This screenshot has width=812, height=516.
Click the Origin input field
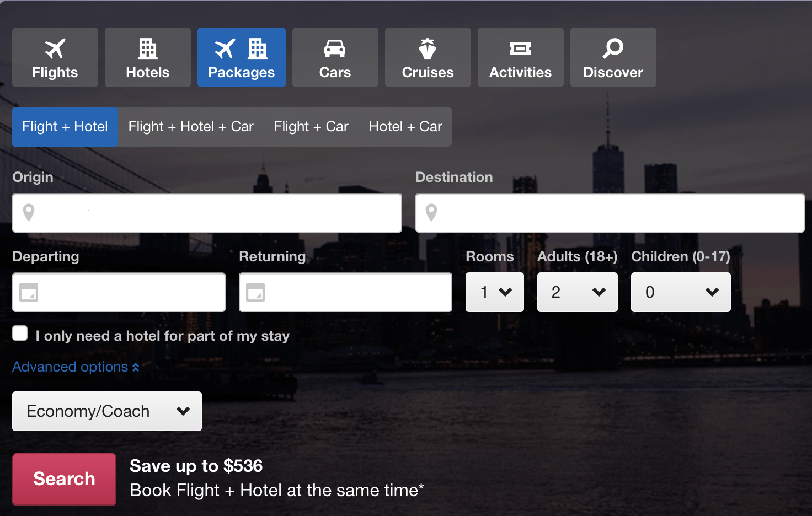point(207,213)
